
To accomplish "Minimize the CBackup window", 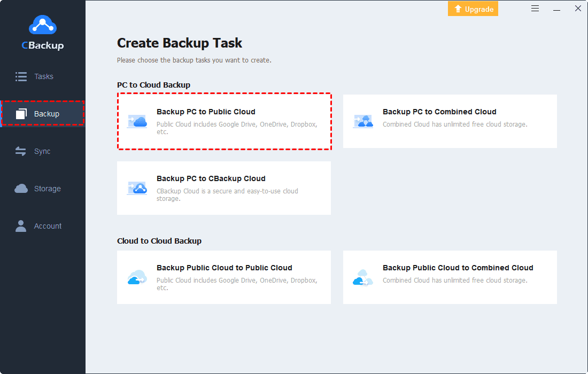I will click(x=556, y=9).
